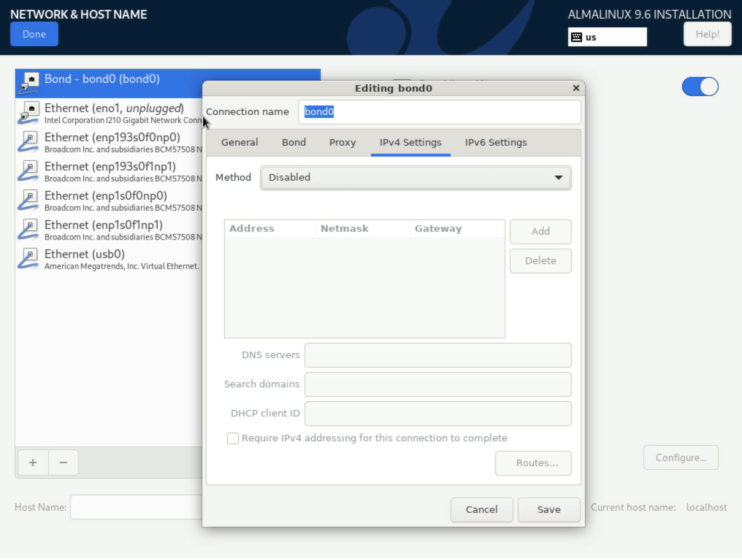Click the Gateway column header

457,229
